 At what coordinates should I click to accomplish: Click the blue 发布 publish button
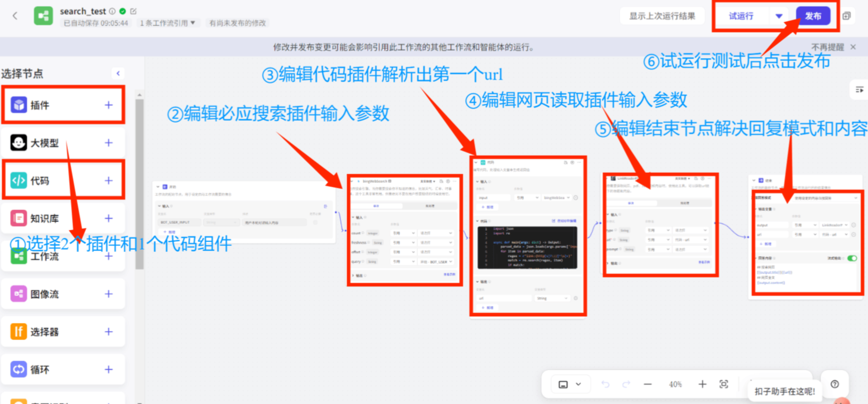point(813,16)
